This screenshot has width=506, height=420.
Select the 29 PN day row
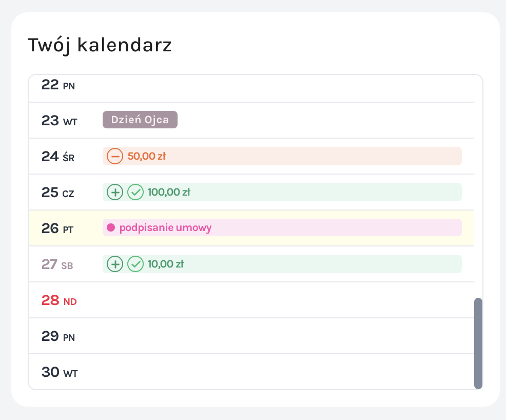pyautogui.click(x=251, y=336)
